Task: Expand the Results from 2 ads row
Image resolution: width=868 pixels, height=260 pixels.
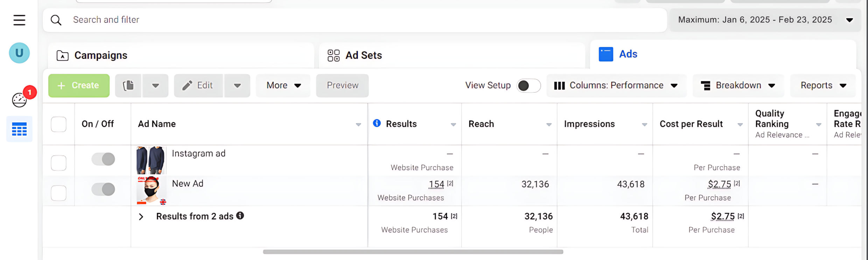Action: (141, 217)
